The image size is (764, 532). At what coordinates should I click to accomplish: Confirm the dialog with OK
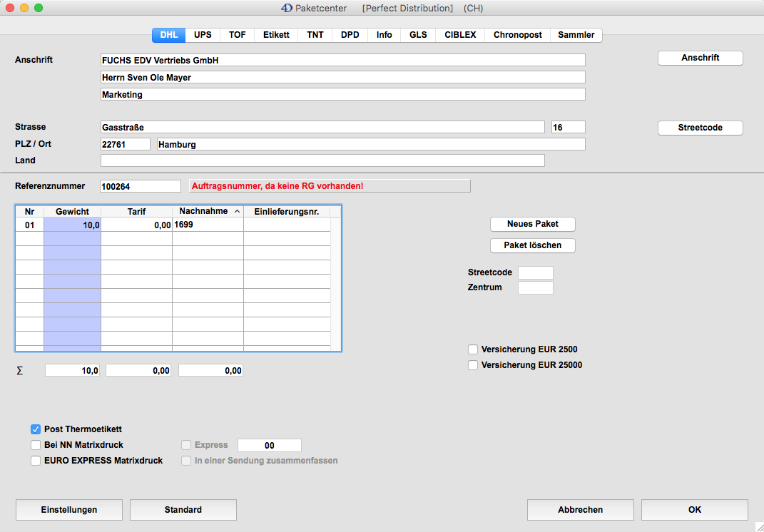tap(694, 510)
